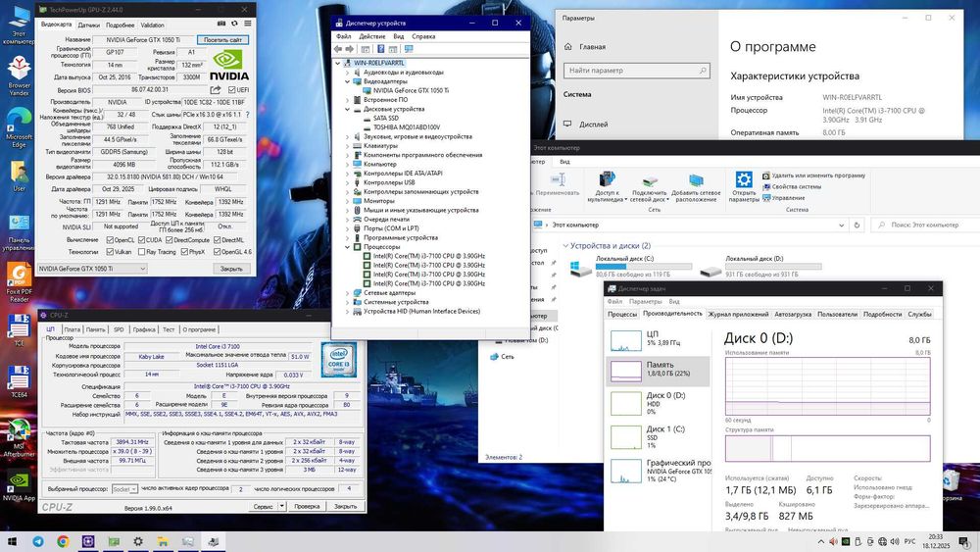This screenshot has width=980, height=552.
Task: Collapse Видеоадаптеры node in Device Manager
Action: click(348, 81)
